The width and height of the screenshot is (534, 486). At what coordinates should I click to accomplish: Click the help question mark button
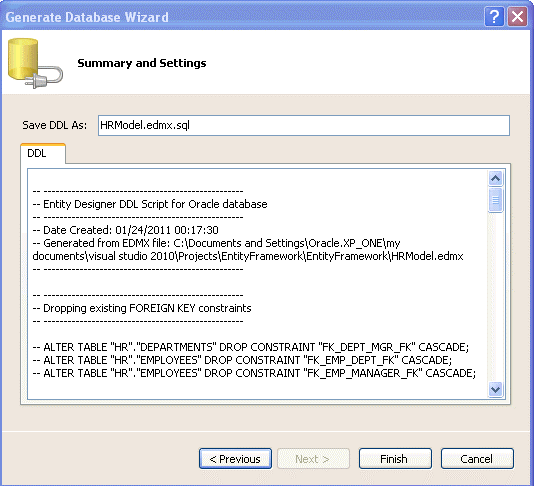point(494,16)
